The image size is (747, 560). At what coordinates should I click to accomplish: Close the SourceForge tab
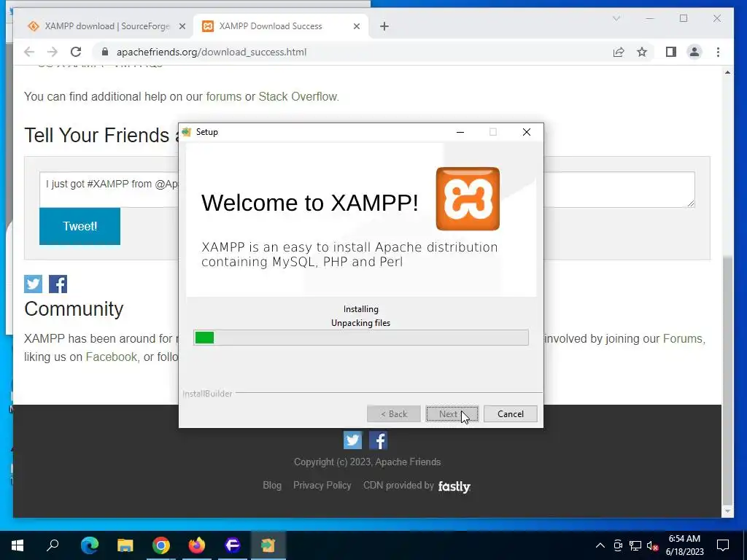click(182, 26)
